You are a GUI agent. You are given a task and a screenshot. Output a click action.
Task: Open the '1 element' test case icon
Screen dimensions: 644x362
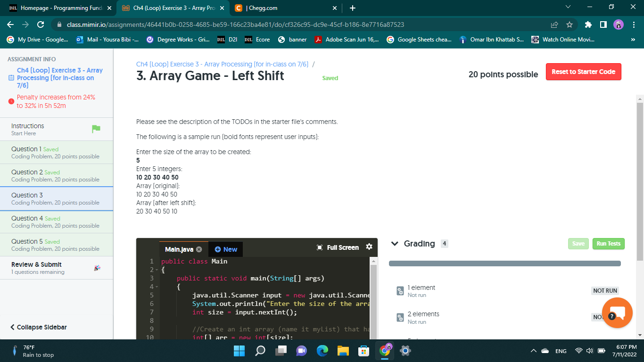(400, 291)
